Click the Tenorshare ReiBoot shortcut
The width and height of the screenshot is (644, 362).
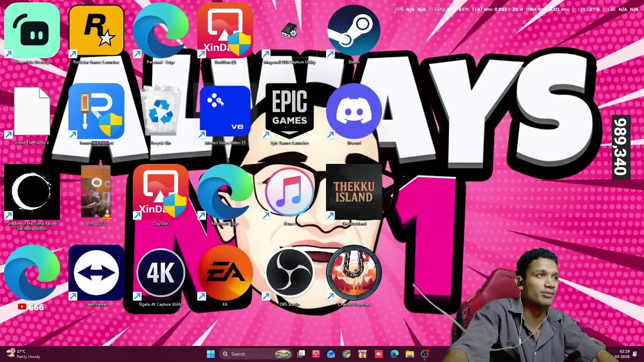[96, 111]
